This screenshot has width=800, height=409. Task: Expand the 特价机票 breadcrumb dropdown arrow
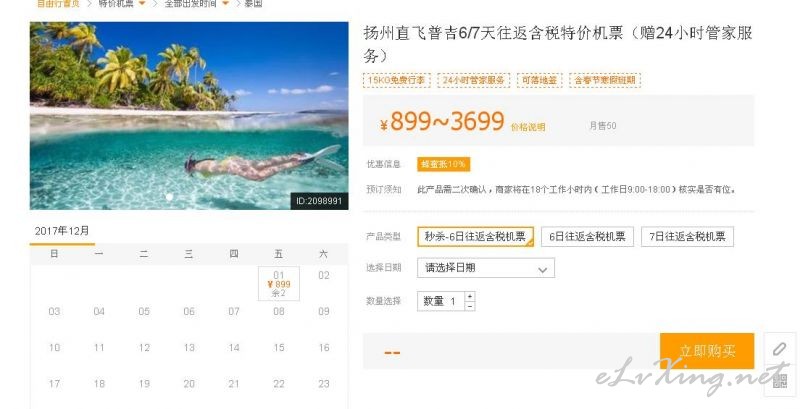tap(142, 3)
